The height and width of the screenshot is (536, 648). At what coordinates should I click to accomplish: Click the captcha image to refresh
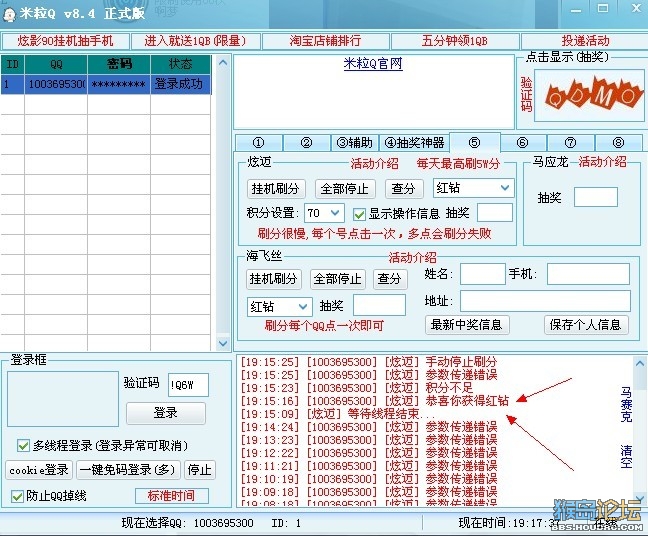point(590,95)
